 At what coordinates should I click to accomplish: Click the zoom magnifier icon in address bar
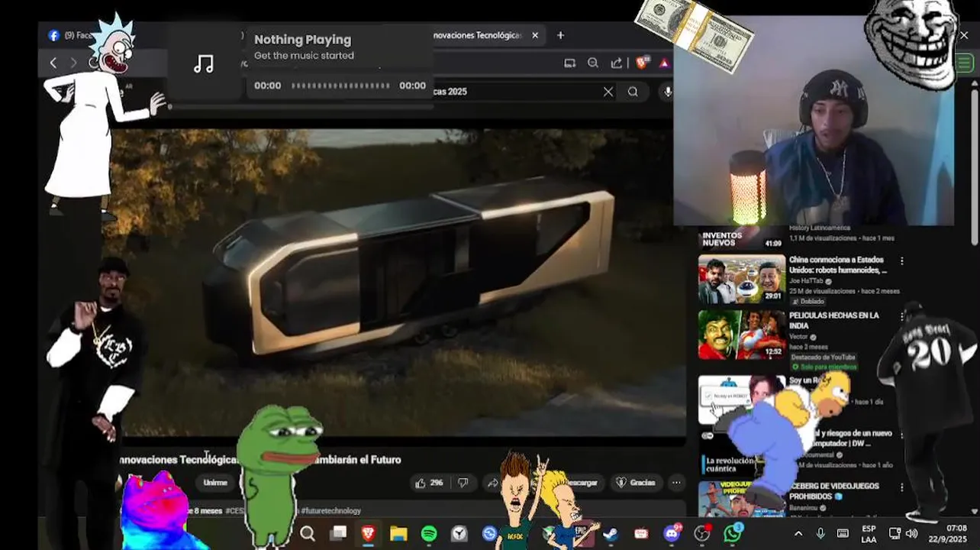593,63
